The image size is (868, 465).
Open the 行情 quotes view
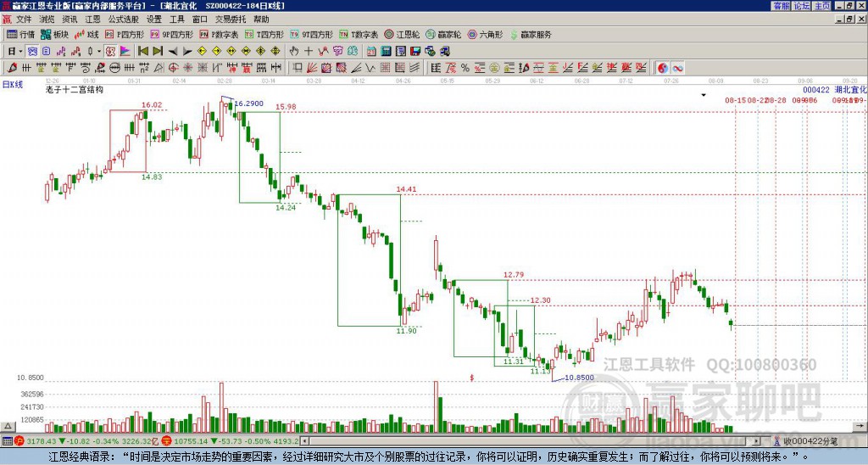click(x=21, y=34)
